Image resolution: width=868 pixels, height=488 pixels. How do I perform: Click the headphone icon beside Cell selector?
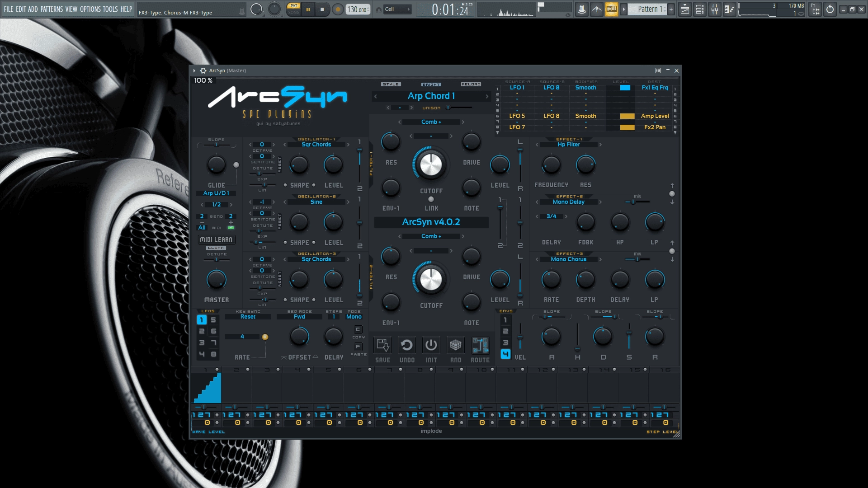[x=379, y=9]
